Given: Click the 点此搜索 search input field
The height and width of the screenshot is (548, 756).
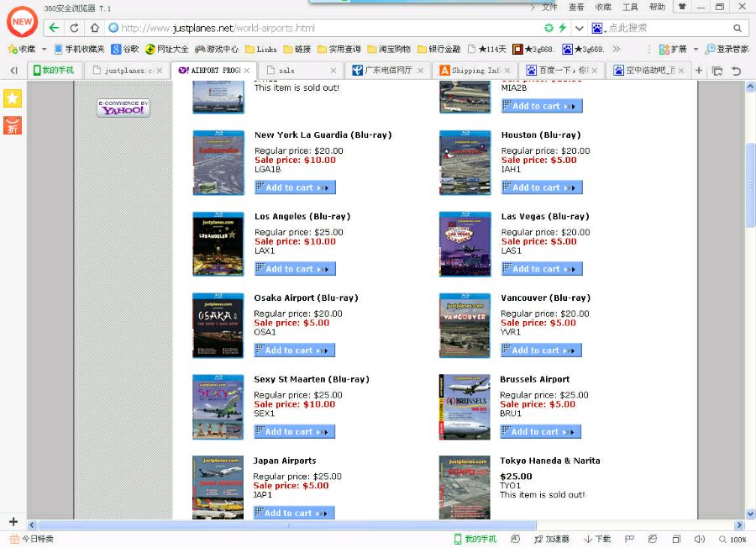Looking at the screenshot, I should (x=669, y=28).
